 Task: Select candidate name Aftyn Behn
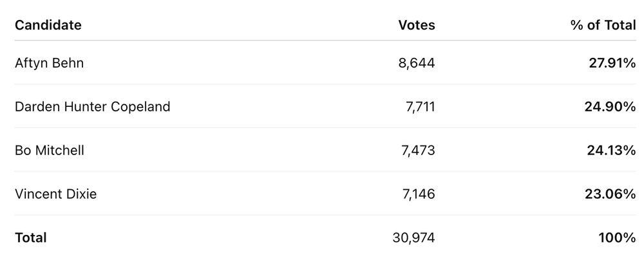(49, 63)
